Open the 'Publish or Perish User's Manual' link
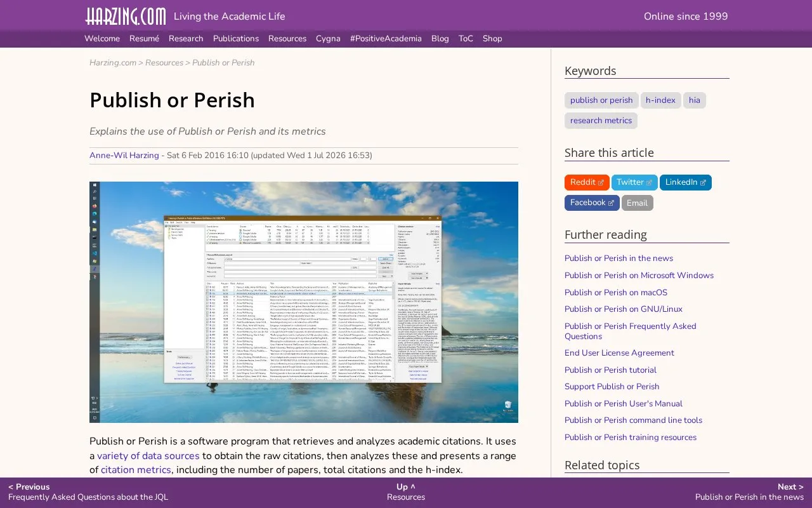This screenshot has height=508, width=812. [624, 404]
